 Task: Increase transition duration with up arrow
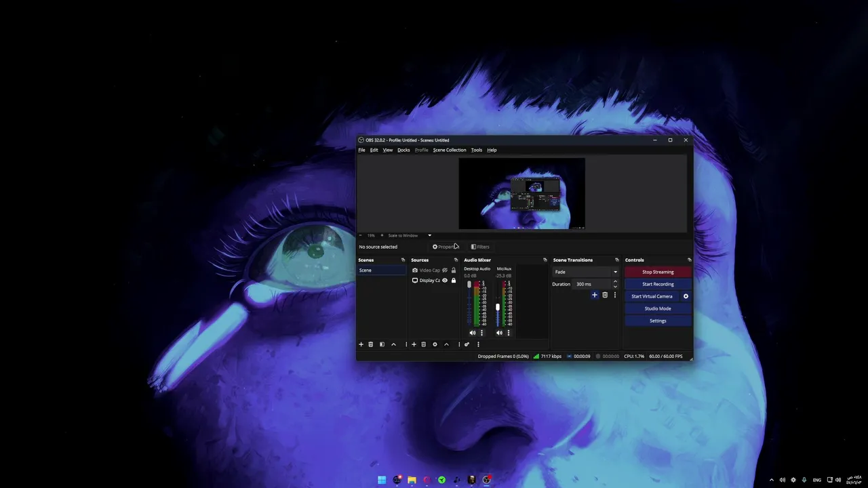coord(615,282)
